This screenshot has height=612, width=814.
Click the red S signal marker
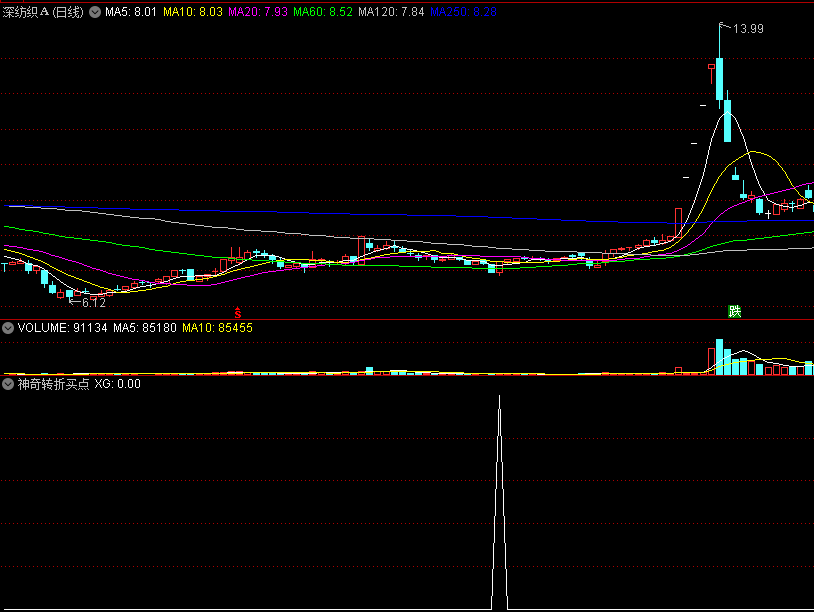click(x=237, y=312)
